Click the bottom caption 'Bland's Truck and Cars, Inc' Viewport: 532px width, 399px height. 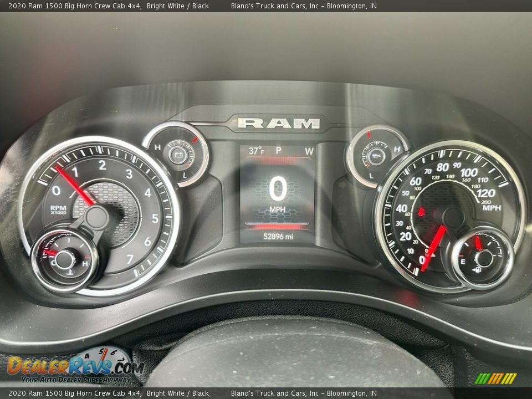click(x=274, y=393)
